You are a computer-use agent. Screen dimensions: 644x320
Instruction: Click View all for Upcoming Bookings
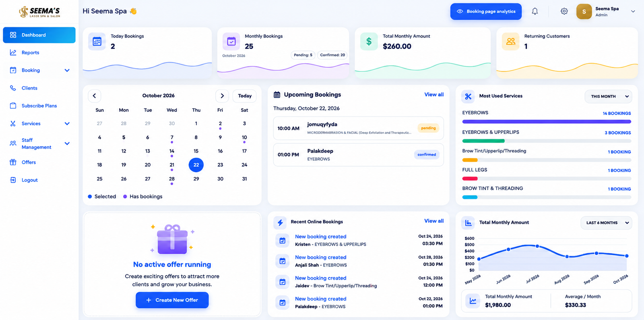tap(434, 95)
